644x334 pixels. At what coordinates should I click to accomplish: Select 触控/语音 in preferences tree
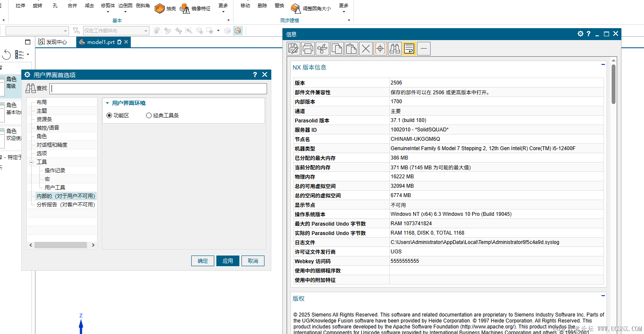tap(48, 128)
